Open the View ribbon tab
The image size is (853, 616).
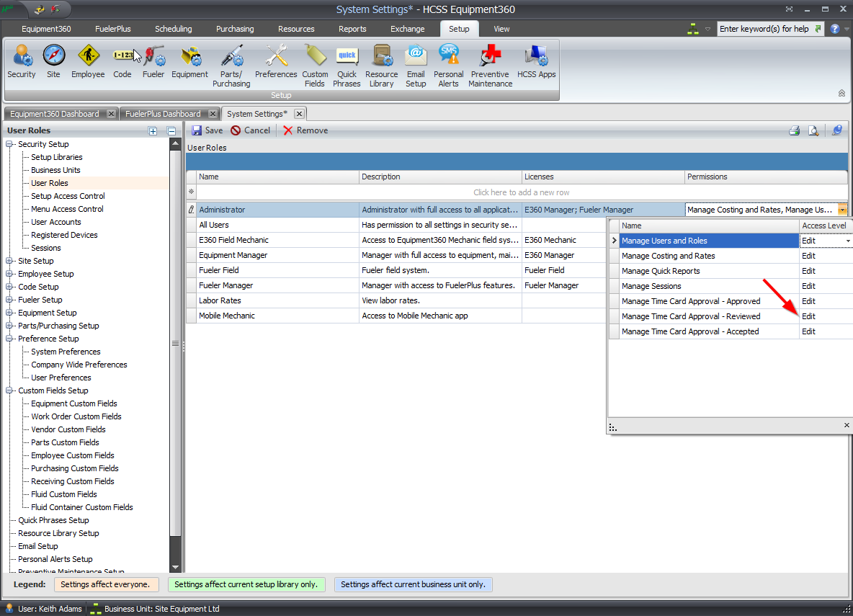tap(501, 29)
